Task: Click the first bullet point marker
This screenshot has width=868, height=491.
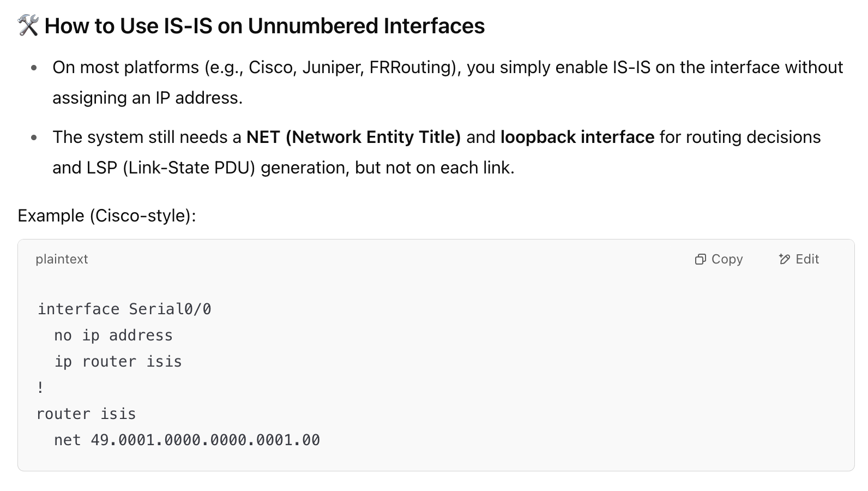Action: pos(34,68)
